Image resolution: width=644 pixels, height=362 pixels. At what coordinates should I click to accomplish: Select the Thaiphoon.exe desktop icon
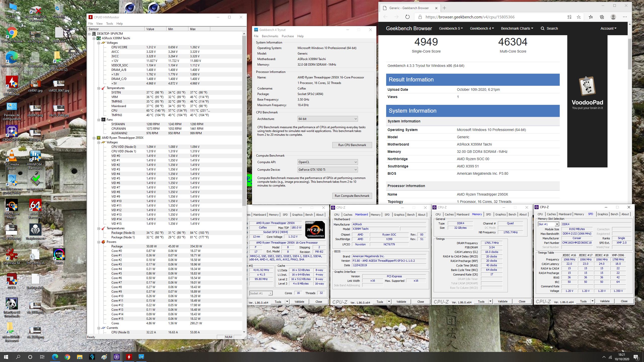point(35,232)
